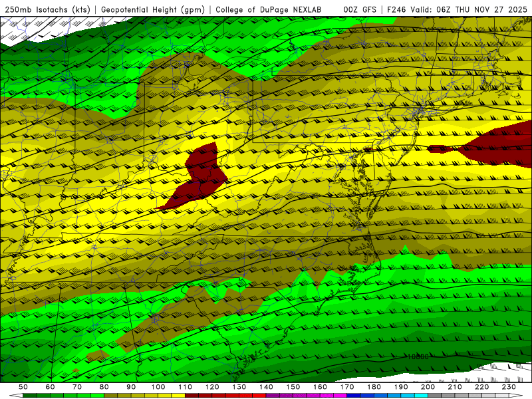The height and width of the screenshot is (399, 532).
Task: Select the bright red swatch left of 140
Action: [259, 396]
